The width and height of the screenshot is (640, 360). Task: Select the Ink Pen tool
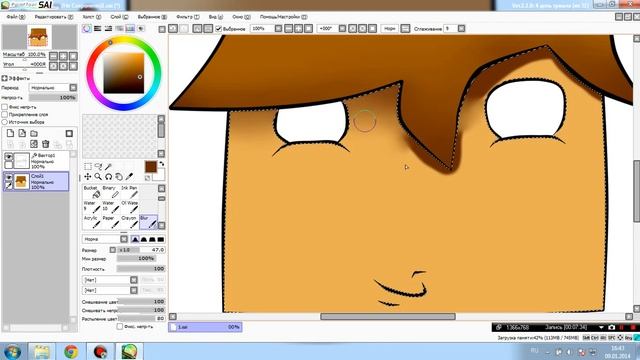130,192
